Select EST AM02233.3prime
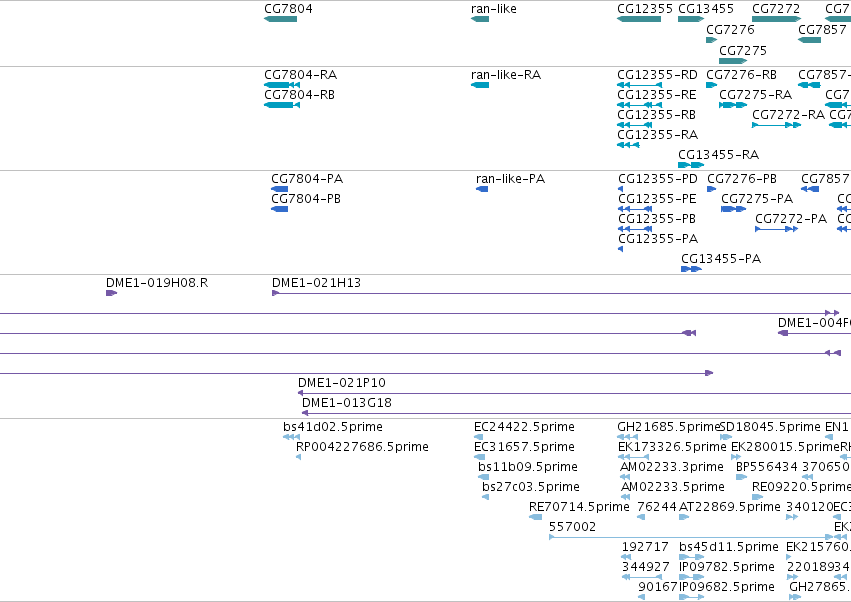 click(x=672, y=467)
